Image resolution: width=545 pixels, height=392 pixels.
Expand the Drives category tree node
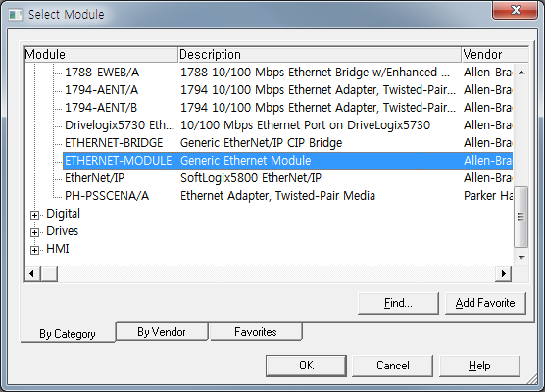click(x=34, y=232)
